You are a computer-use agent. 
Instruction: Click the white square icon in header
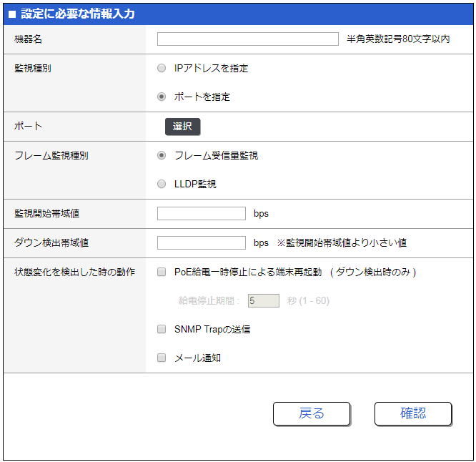click(11, 14)
